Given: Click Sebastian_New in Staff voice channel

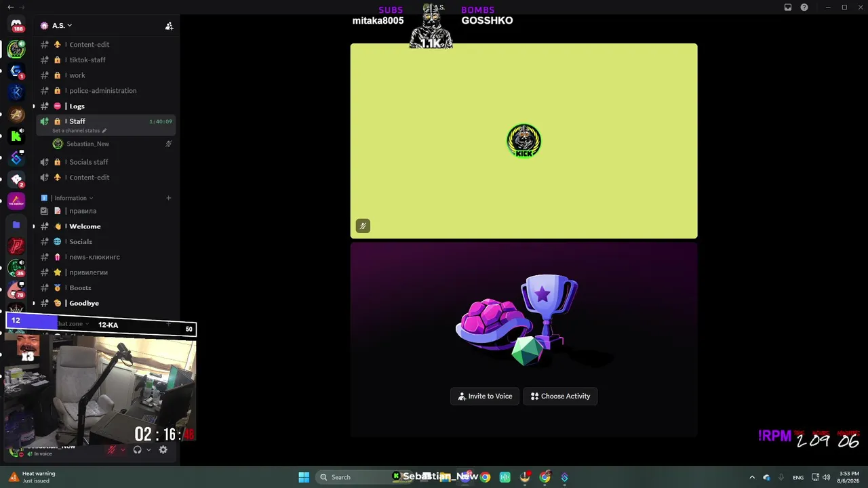Looking at the screenshot, I should [x=113, y=144].
